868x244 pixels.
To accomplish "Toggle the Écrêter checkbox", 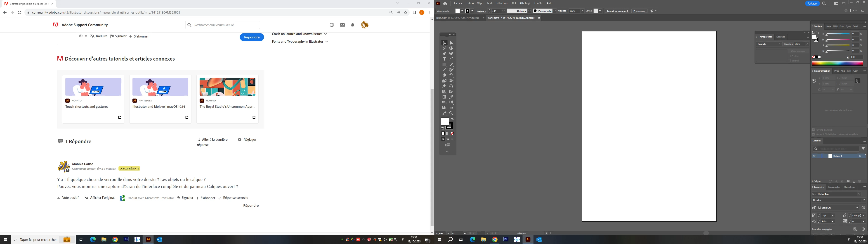I will coord(789,56).
